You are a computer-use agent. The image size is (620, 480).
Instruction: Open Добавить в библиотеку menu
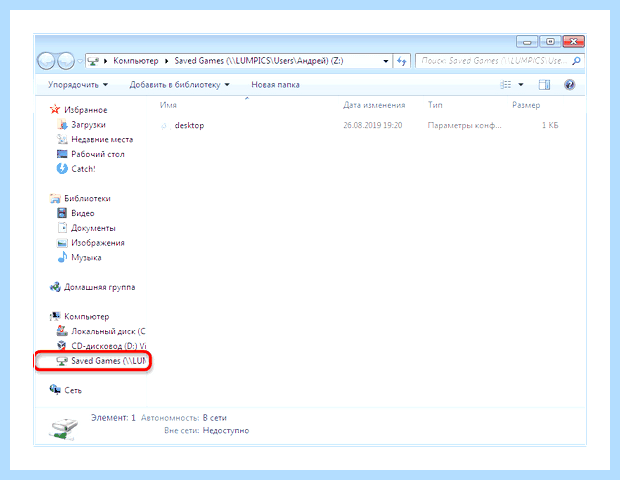pyautogui.click(x=179, y=85)
